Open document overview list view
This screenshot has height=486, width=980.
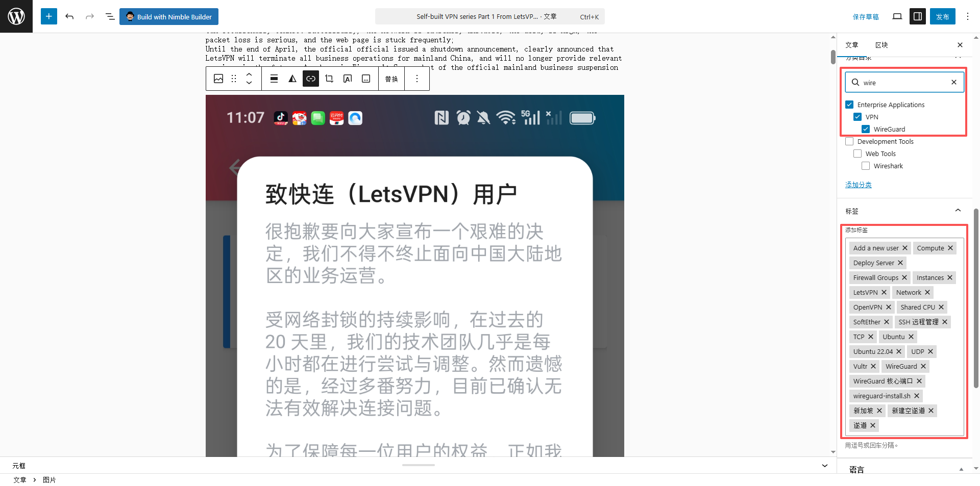point(110,16)
